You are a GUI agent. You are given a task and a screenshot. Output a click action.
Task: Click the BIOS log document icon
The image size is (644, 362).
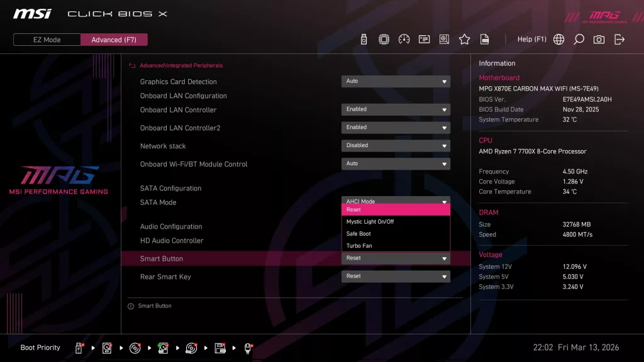[x=484, y=39]
